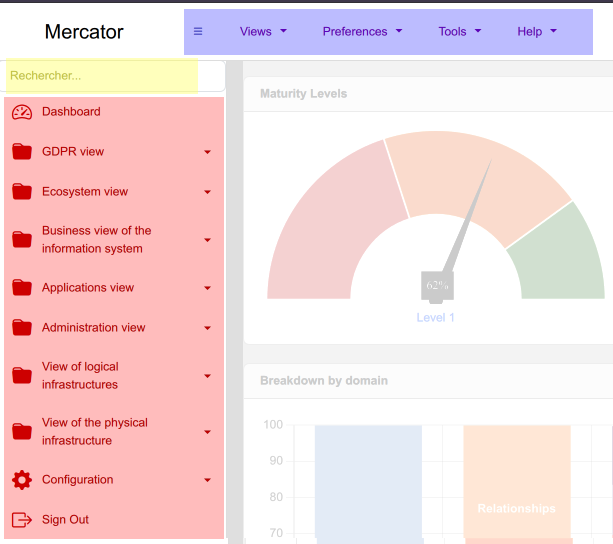This screenshot has height=544, width=613.
Task: Open the Tools menu in navbar
Action: click(459, 32)
